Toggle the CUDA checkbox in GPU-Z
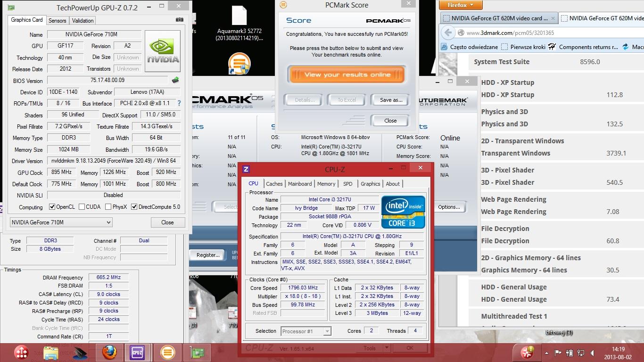This screenshot has width=644, height=362. tap(82, 207)
